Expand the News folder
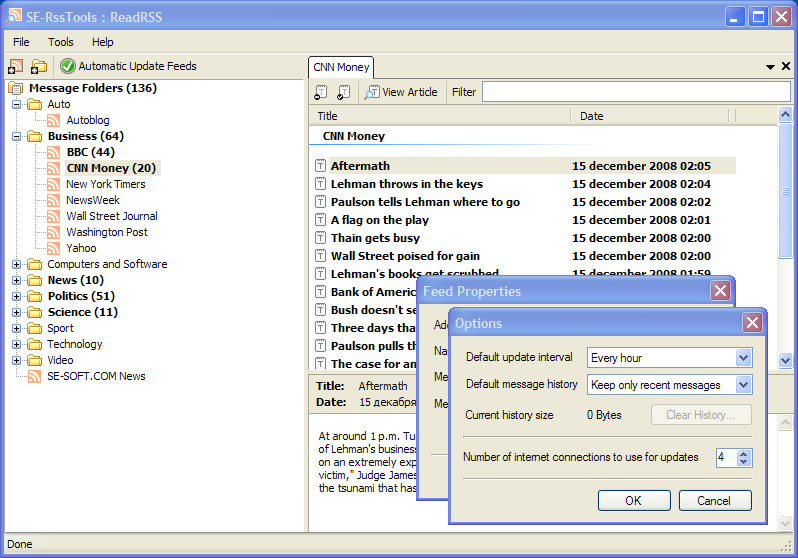798x558 pixels. click(x=17, y=281)
